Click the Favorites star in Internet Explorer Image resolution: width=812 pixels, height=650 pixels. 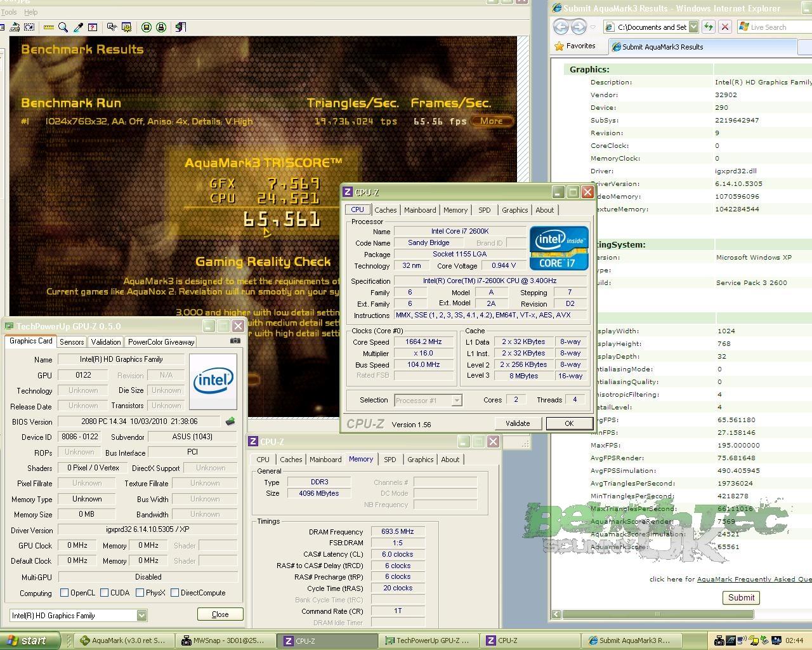click(559, 46)
